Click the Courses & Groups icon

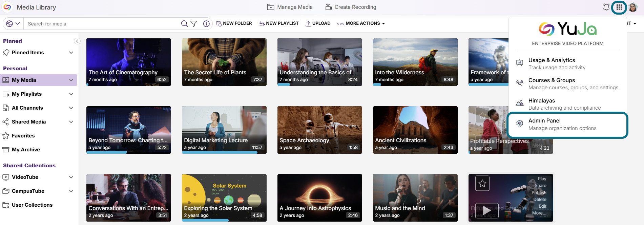coord(520,83)
